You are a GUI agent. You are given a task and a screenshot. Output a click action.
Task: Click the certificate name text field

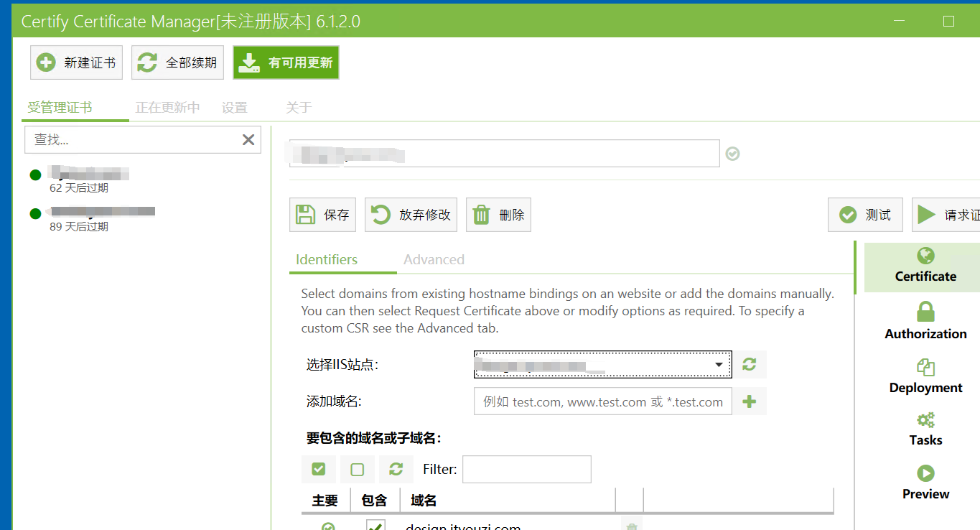click(x=504, y=154)
